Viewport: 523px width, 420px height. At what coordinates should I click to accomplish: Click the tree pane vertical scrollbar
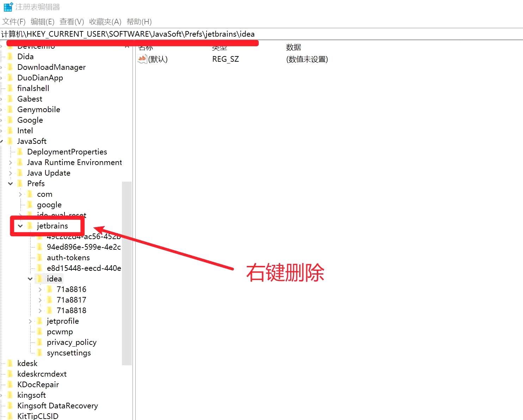[127, 273]
